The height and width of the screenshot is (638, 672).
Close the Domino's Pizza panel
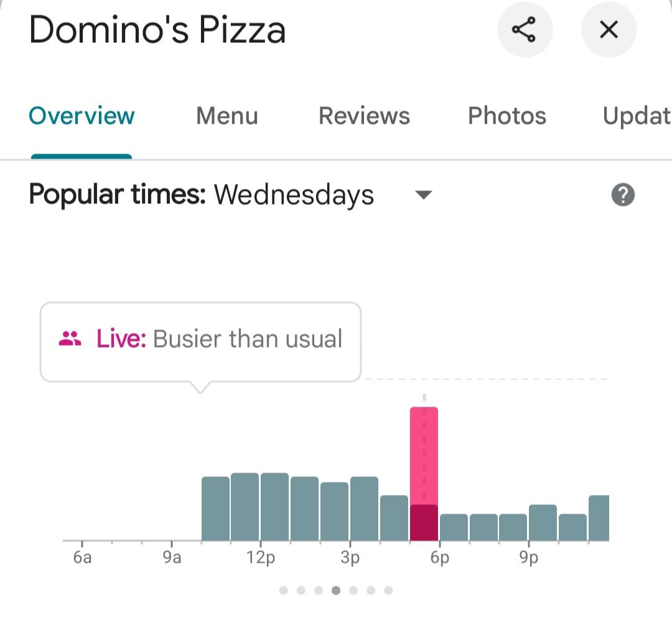[609, 30]
